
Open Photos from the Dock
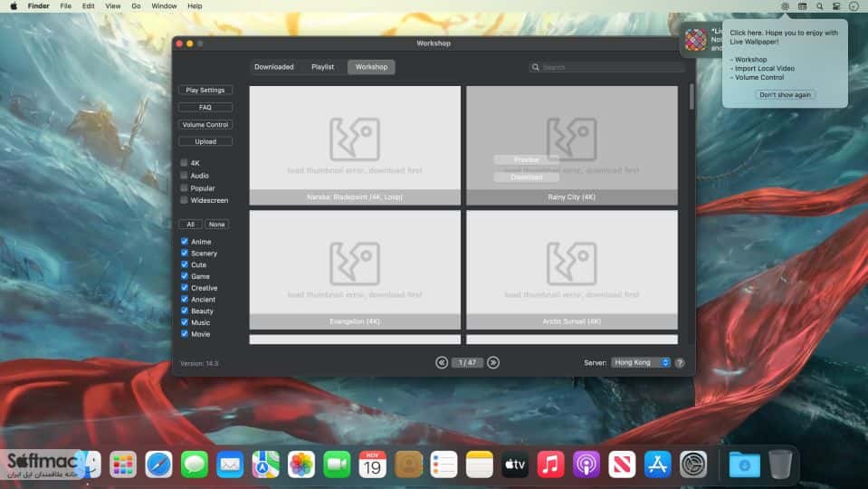[x=301, y=465]
